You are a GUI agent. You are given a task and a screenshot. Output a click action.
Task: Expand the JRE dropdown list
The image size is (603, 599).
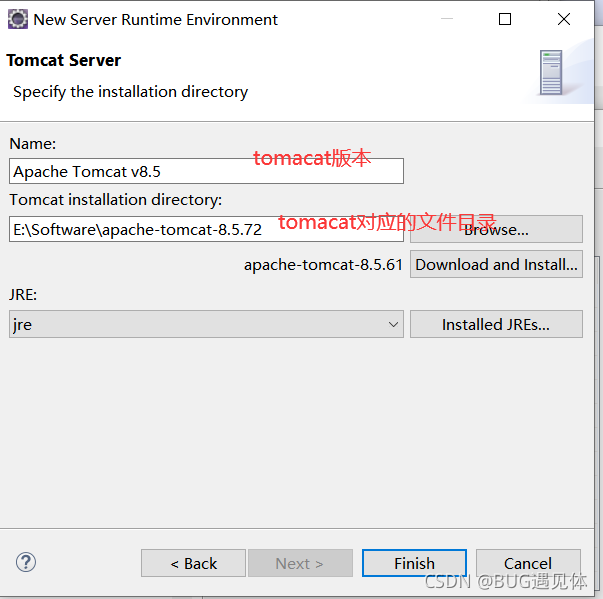pos(392,324)
